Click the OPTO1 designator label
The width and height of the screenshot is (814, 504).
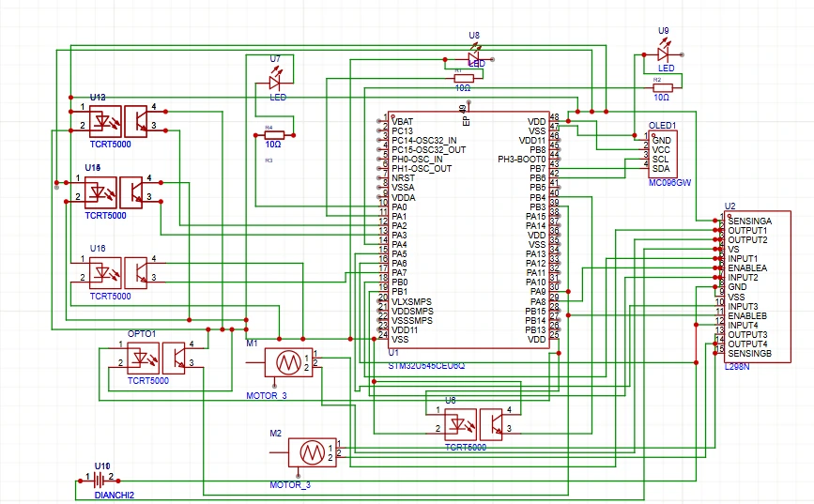point(142,334)
